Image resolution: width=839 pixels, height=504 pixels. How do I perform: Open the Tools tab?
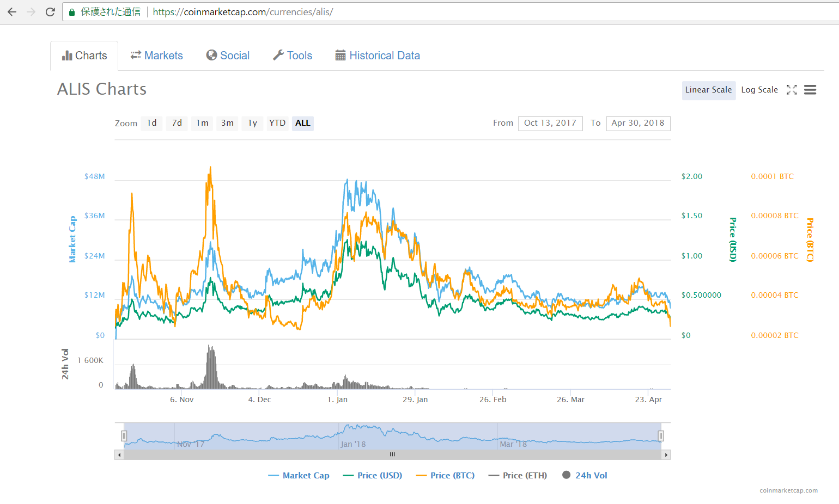(293, 56)
